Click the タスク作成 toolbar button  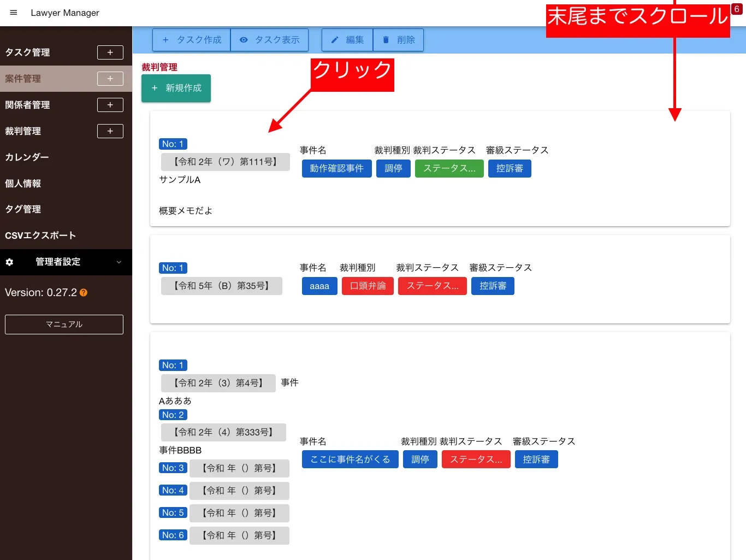[192, 40]
